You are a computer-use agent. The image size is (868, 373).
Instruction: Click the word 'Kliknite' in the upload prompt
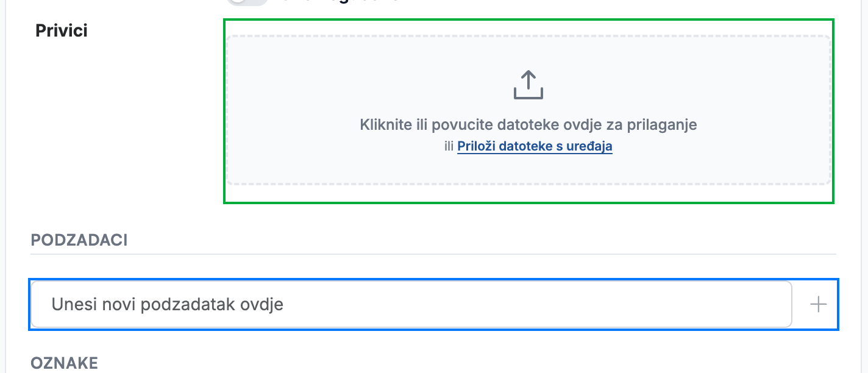[383, 125]
